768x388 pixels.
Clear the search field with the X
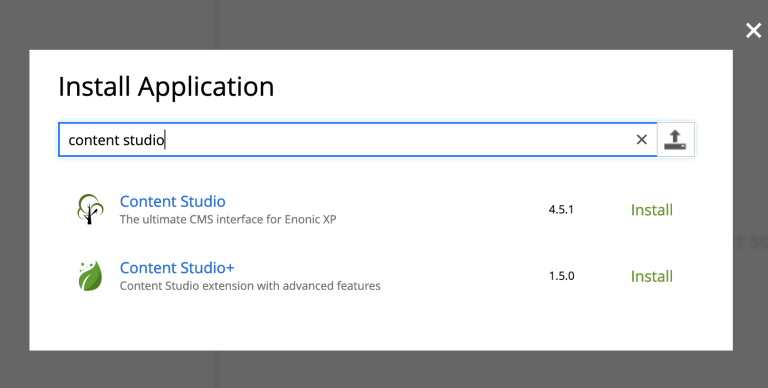642,140
